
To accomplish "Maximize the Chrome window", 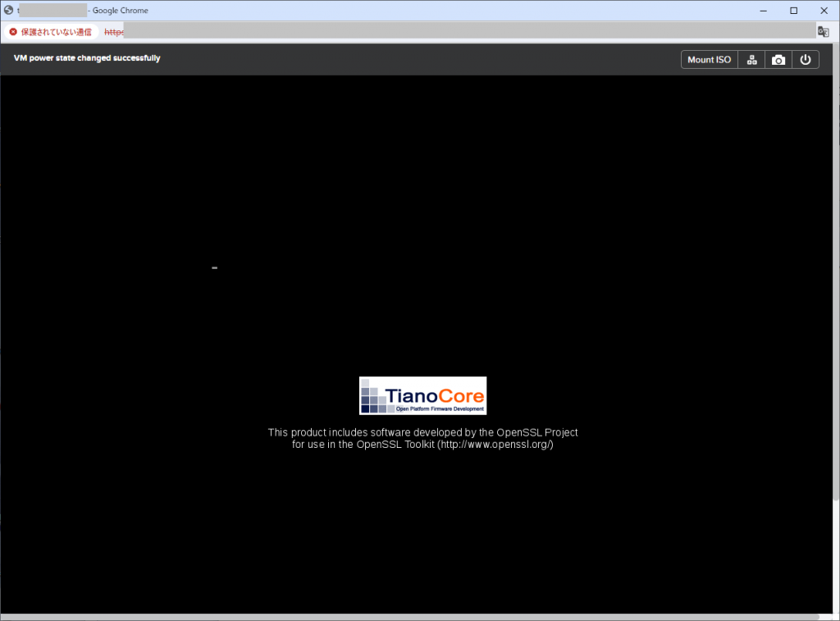I will 794,11.
